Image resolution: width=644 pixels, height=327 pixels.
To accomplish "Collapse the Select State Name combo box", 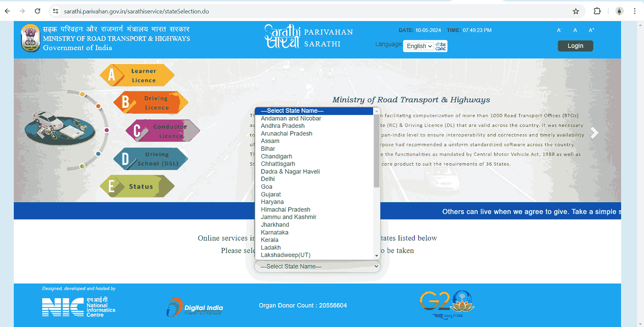I will 317,267.
